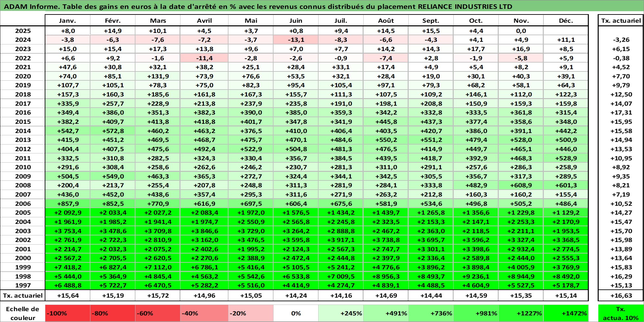644x322 pixels.
Task: Select the +857,9 cell in January 2006
Action: coord(67,204)
